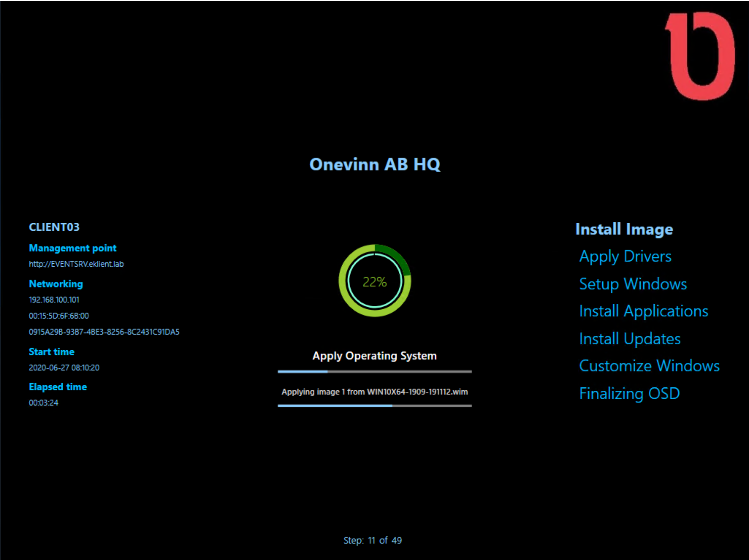Screen dimensions: 749x560
Task: Select the 'Customize Windows' stage
Action: pyautogui.click(x=650, y=366)
